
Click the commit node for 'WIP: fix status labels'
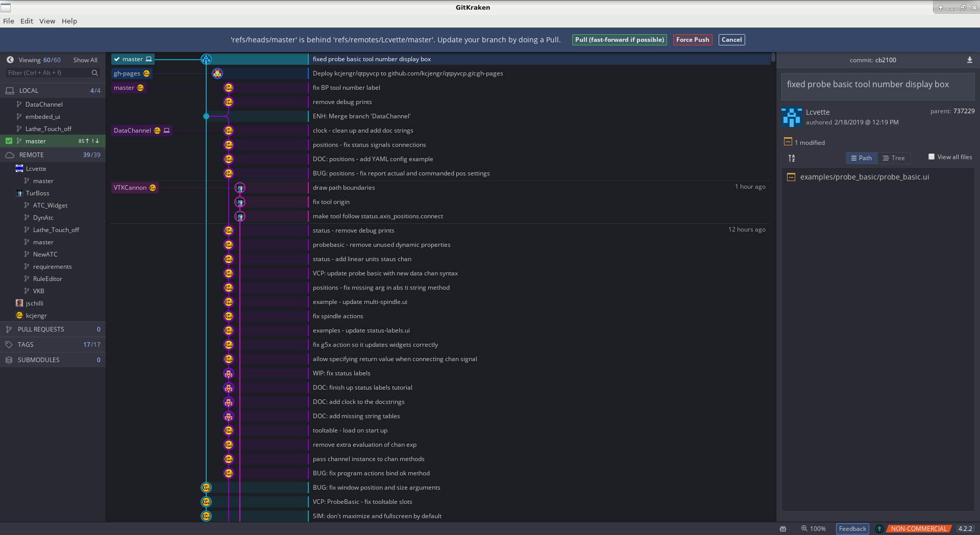(x=229, y=373)
